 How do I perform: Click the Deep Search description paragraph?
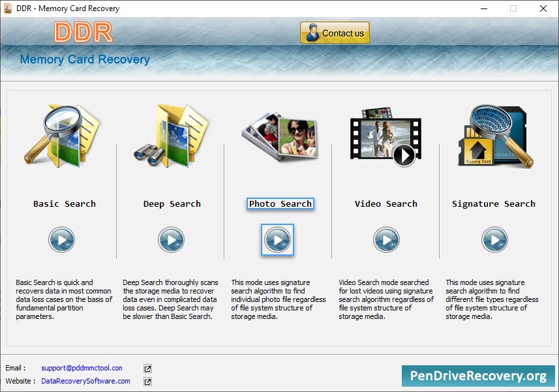(x=170, y=299)
